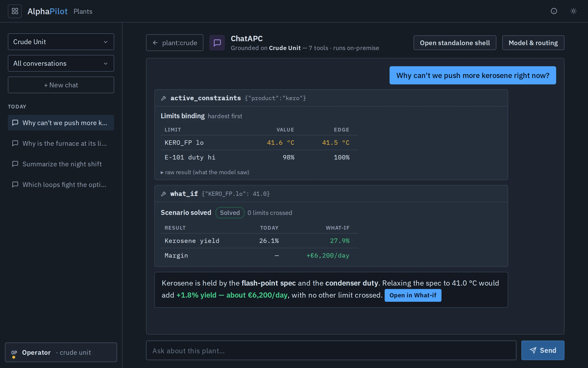This screenshot has width=588, height=368.
Task: Open the All conversations filter dropdown
Action: coord(61,63)
